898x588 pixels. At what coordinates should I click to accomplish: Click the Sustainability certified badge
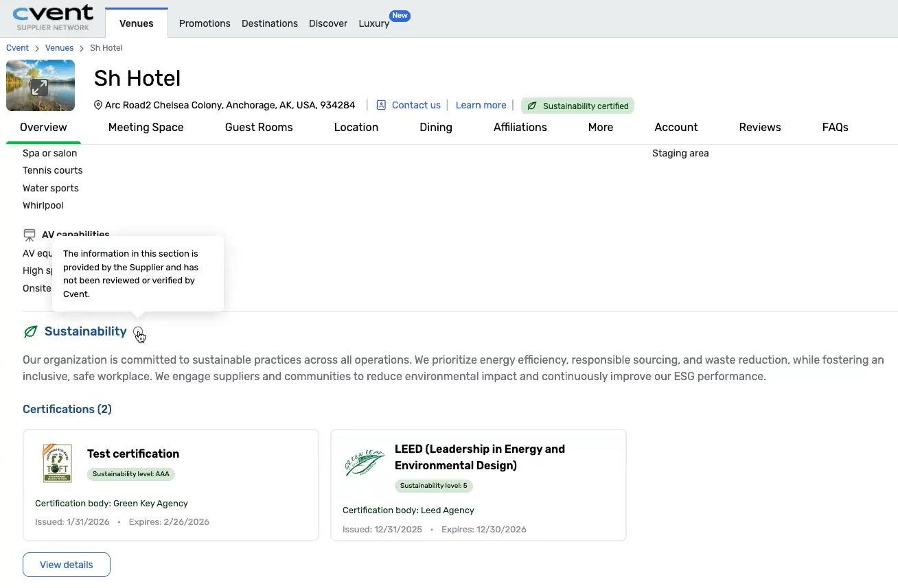[x=577, y=106]
